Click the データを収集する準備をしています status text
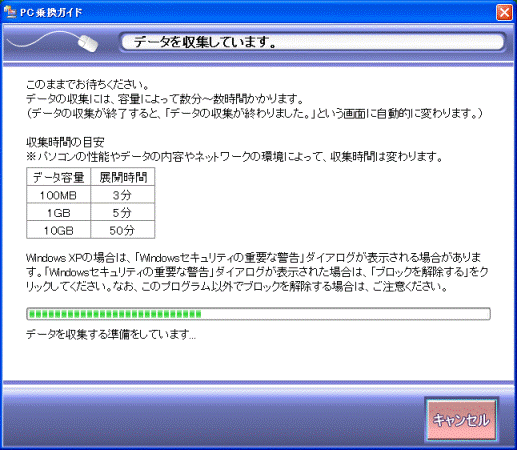This screenshot has height=450, width=517. tap(111, 334)
